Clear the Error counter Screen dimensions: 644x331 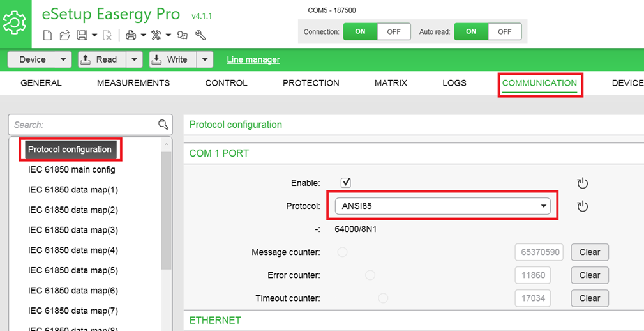590,275
